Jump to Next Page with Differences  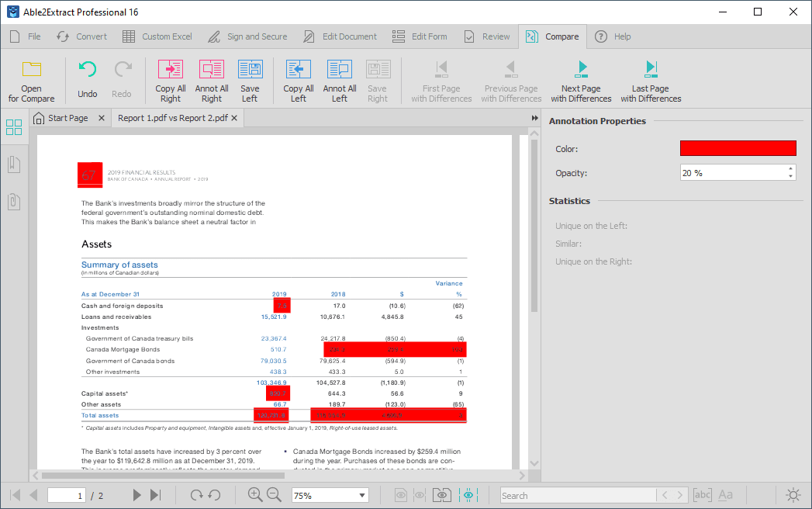(581, 81)
